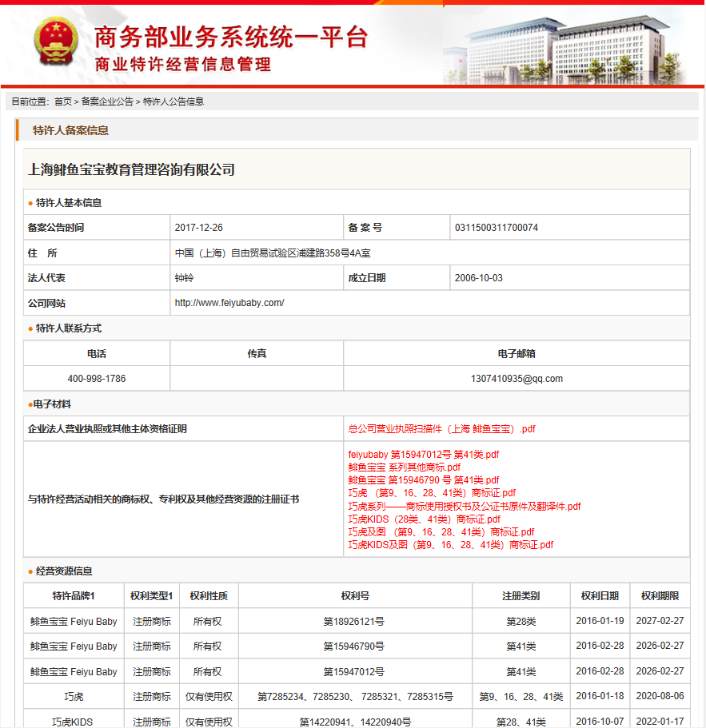Screen dimensions: 706x728
Task: Open 巧虎及图 商标证.pdf link
Action: pyautogui.click(x=441, y=532)
